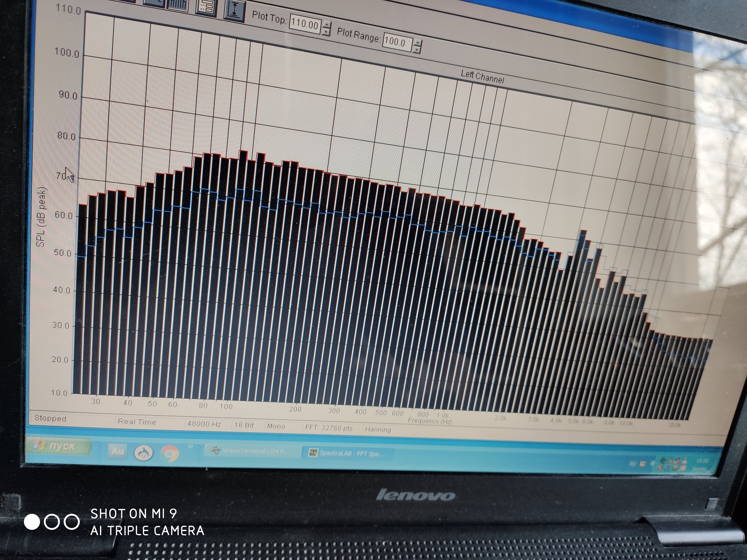Click the '100.0' SPL axis value

click(x=67, y=53)
